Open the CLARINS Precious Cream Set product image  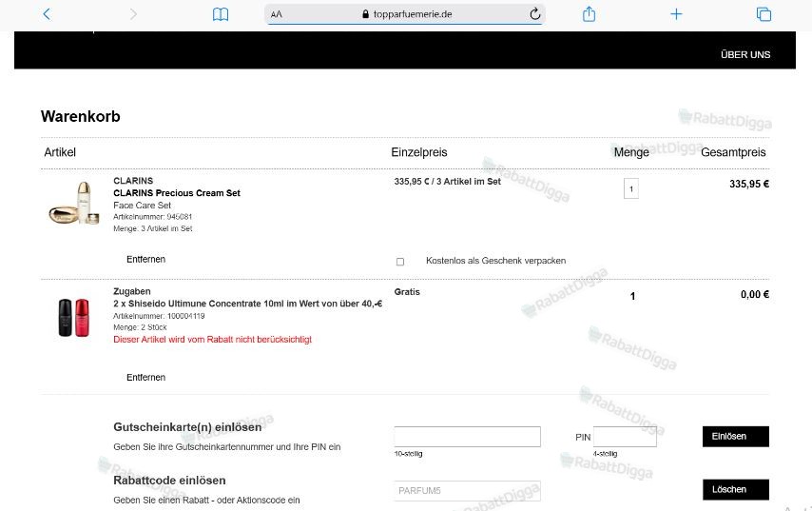pos(74,203)
